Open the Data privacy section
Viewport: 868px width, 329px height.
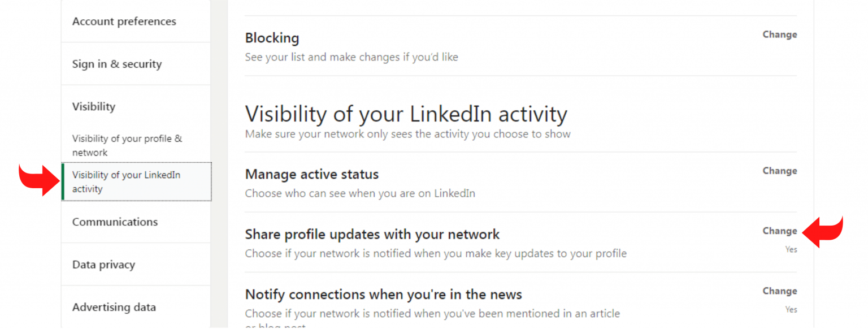pos(103,264)
